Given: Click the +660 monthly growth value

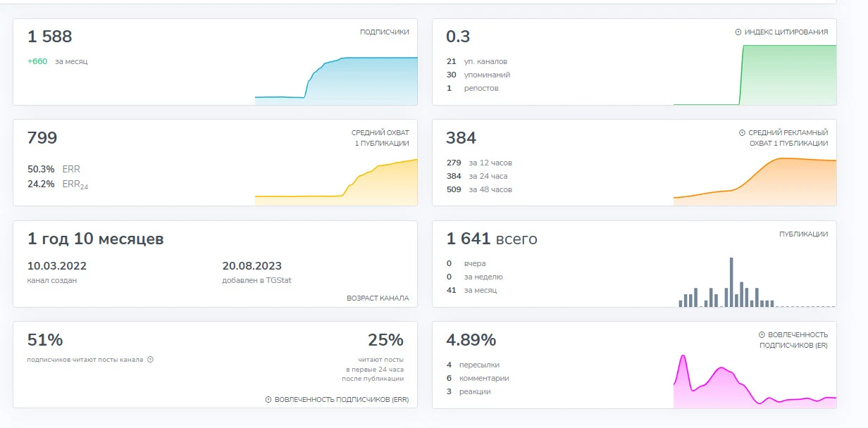Looking at the screenshot, I should [x=37, y=61].
